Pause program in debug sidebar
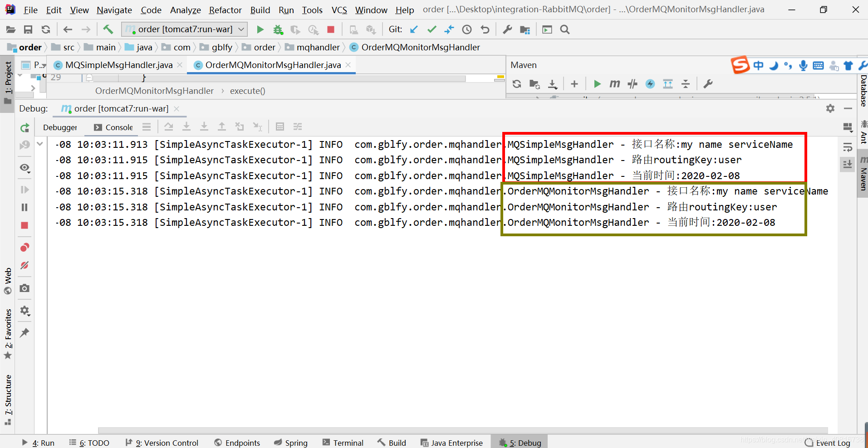 (25, 207)
